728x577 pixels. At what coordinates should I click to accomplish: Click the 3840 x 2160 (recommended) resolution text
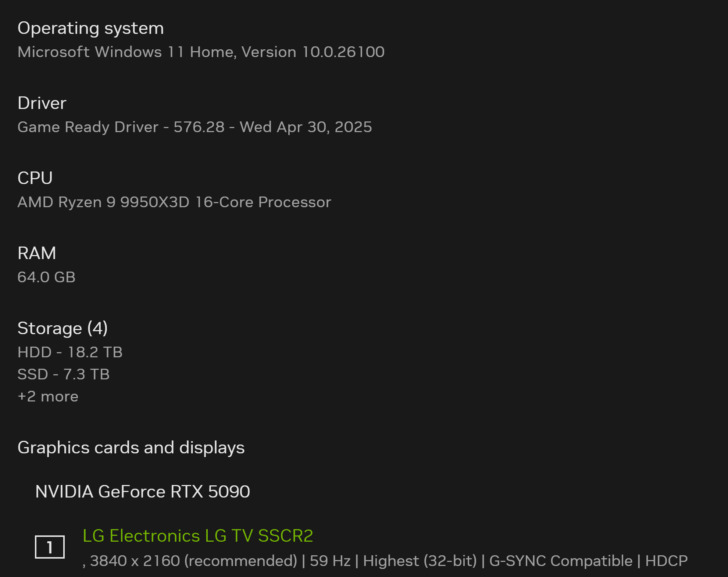(x=193, y=561)
